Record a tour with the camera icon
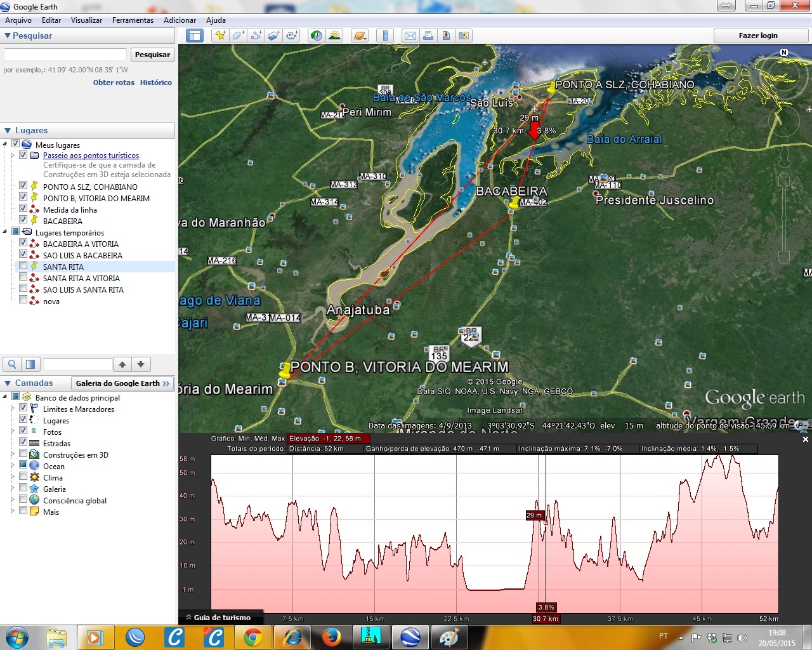 coord(292,36)
